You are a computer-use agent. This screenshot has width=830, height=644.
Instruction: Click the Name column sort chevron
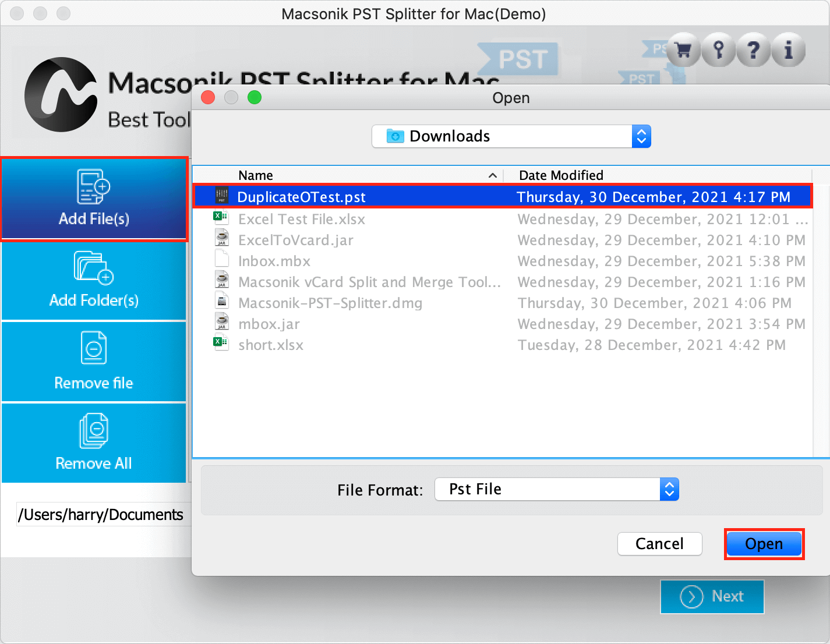492,175
